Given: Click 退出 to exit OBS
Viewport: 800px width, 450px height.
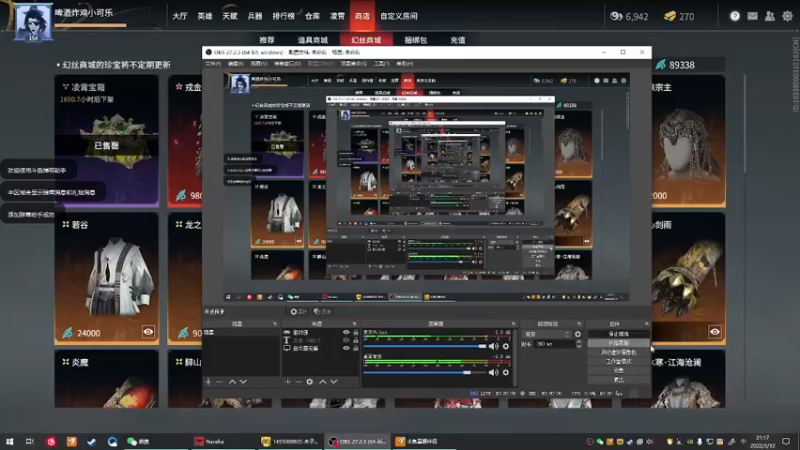Looking at the screenshot, I should tap(618, 380).
